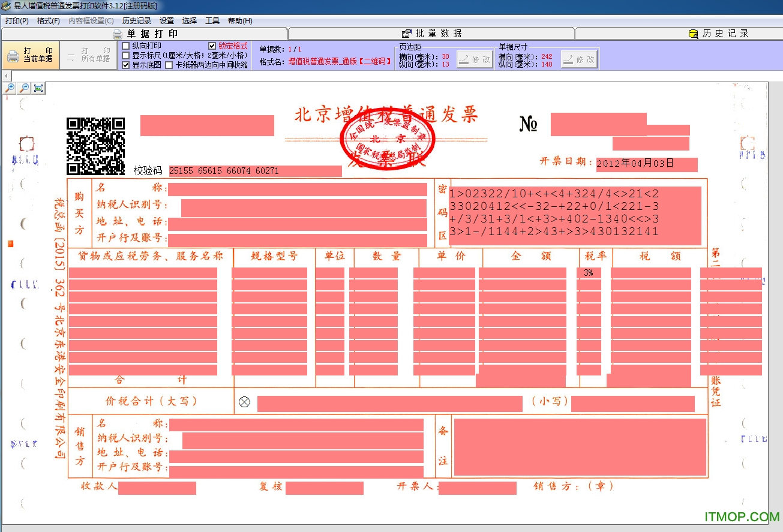The height and width of the screenshot is (532, 783).
Task: Click the circled X symbol before total
Action: pyautogui.click(x=244, y=402)
